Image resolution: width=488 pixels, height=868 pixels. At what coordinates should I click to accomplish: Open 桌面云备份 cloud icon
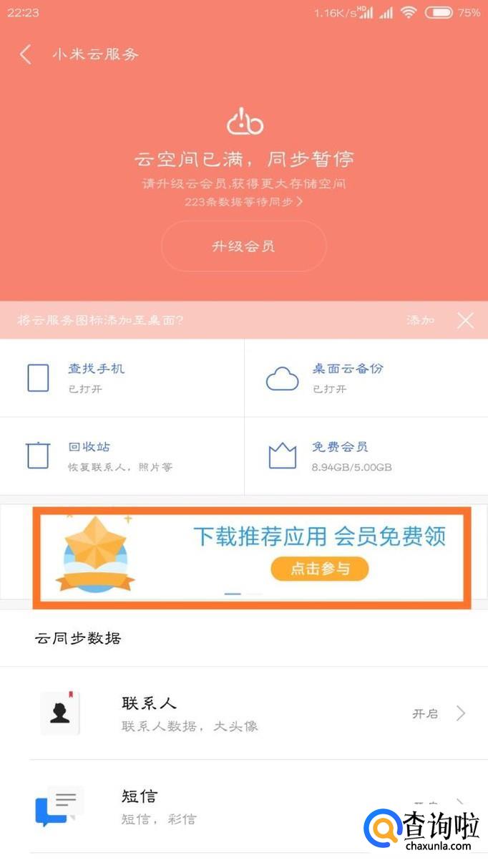(282, 378)
